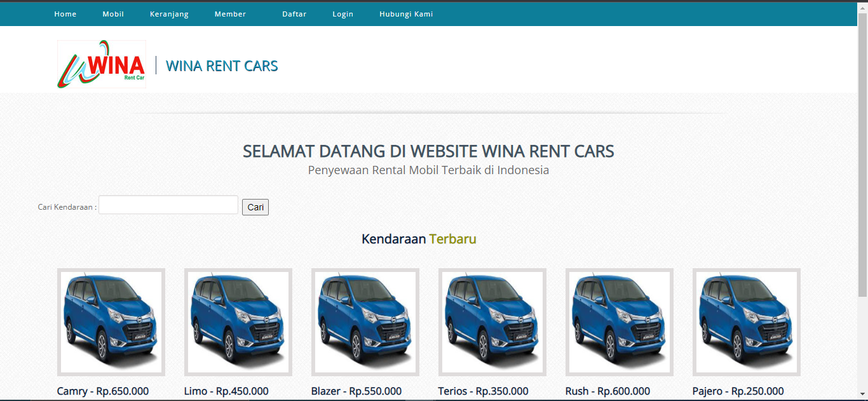
Task: Click the Camry - Rp.650.000 label
Action: 103,391
